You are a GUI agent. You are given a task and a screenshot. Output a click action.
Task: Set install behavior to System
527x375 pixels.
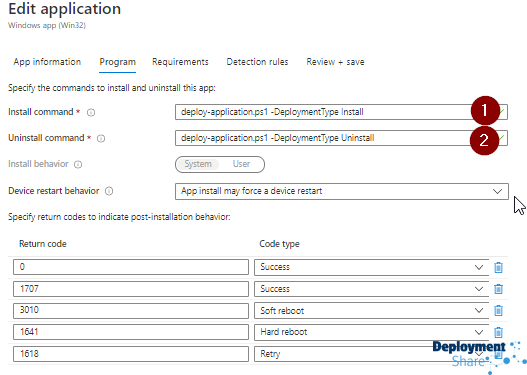(x=198, y=164)
